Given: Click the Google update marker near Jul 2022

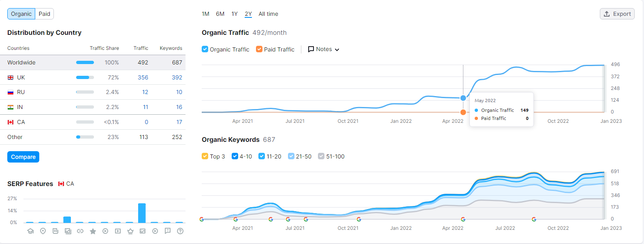Looking at the screenshot, I should pyautogui.click(x=534, y=219).
